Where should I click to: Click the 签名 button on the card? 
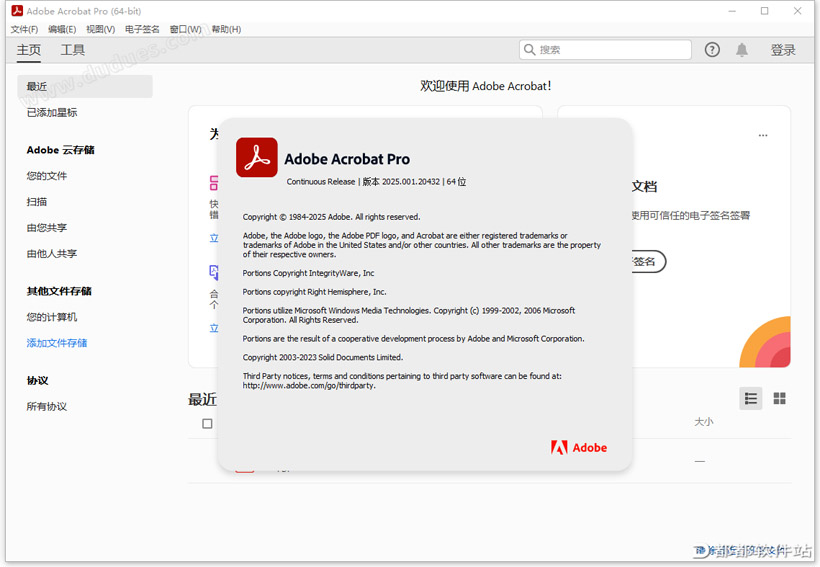(x=647, y=262)
